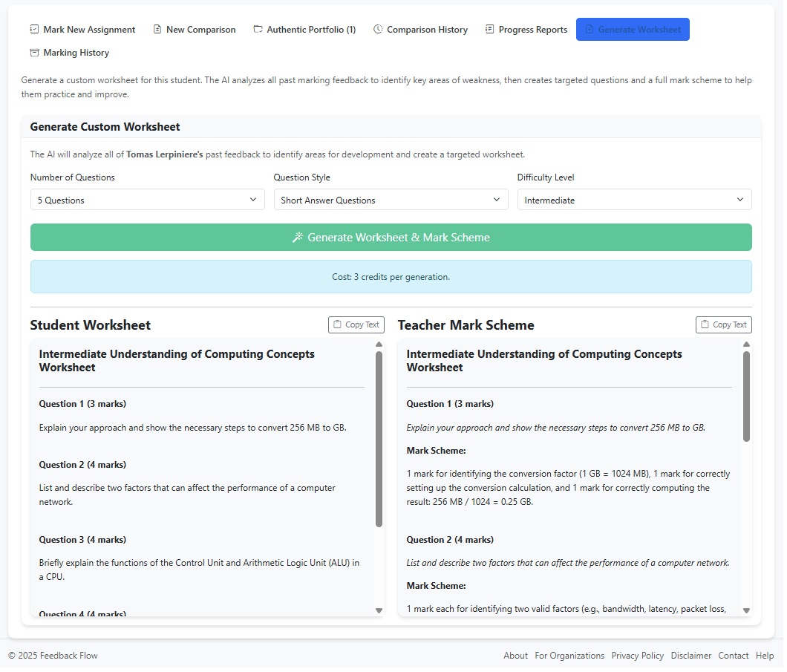Click the sparkle icon inside the green generate button
The image size is (787, 672).
point(297,237)
